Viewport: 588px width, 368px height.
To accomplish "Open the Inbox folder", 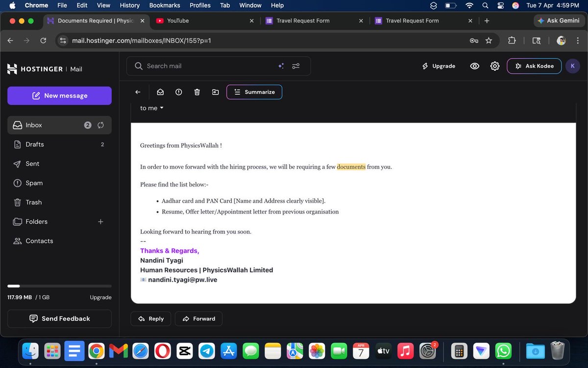I will click(x=59, y=125).
